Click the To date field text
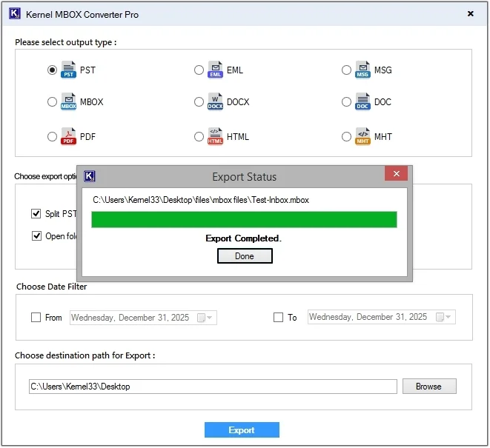The width and height of the screenshot is (490, 448). pos(368,317)
